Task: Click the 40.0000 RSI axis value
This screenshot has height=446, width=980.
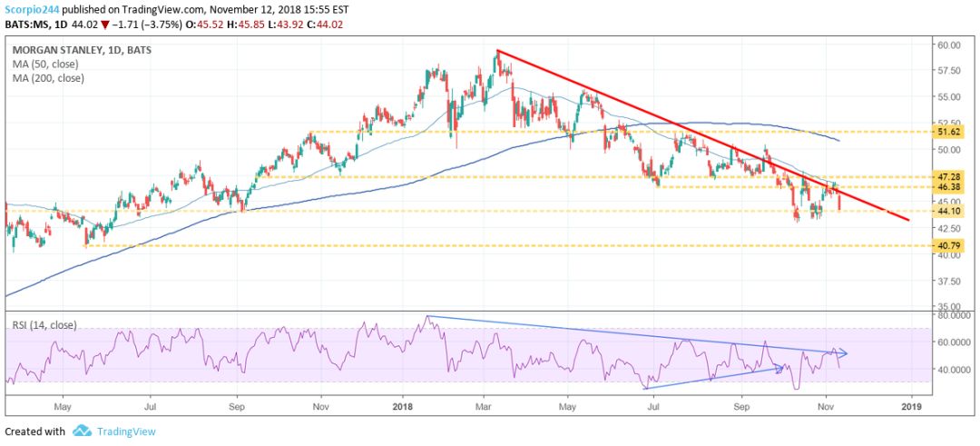Action: pos(955,370)
